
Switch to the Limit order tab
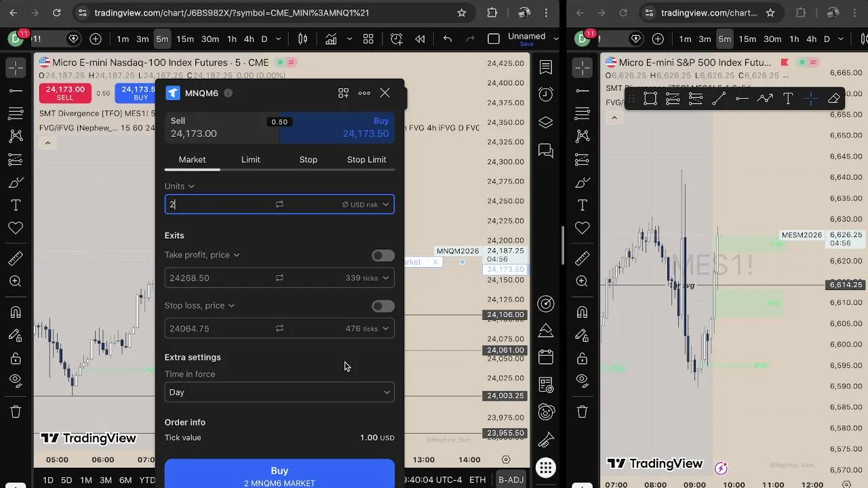click(251, 159)
